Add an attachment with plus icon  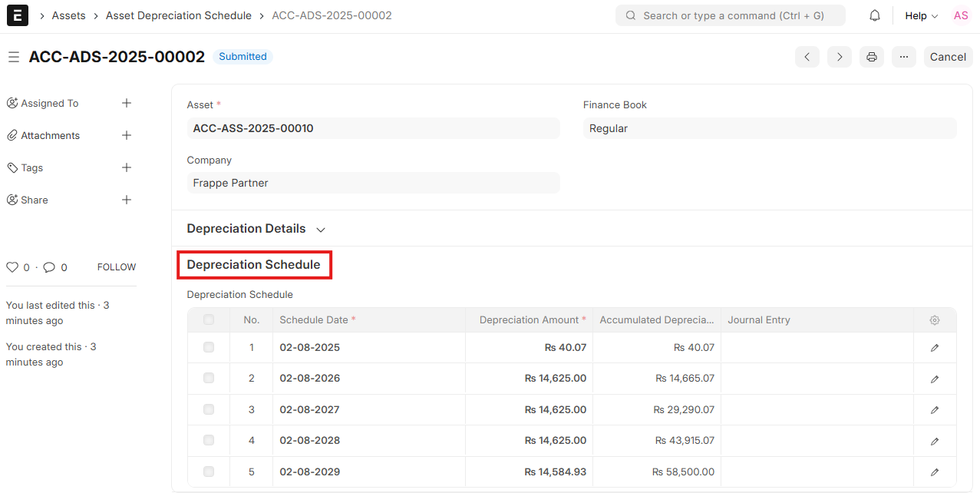127,135
